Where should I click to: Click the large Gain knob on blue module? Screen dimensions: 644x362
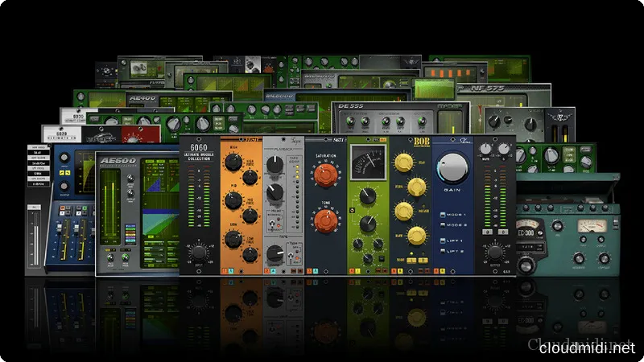(452, 169)
